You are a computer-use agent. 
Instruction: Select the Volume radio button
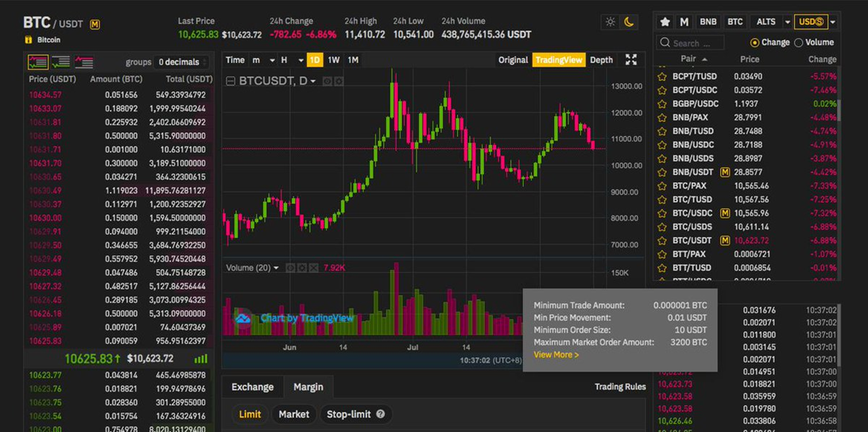point(799,42)
